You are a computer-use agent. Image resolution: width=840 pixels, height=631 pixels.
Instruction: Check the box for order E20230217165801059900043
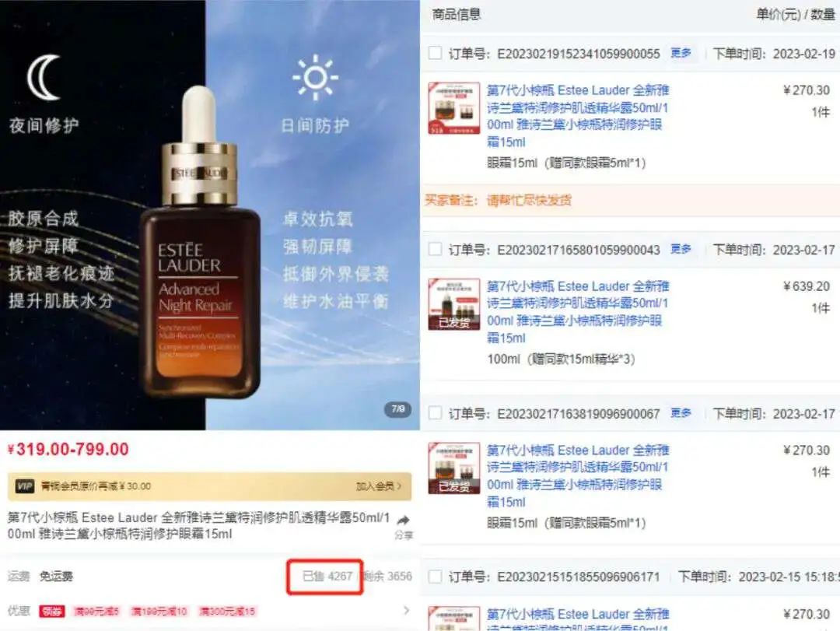[435, 249]
